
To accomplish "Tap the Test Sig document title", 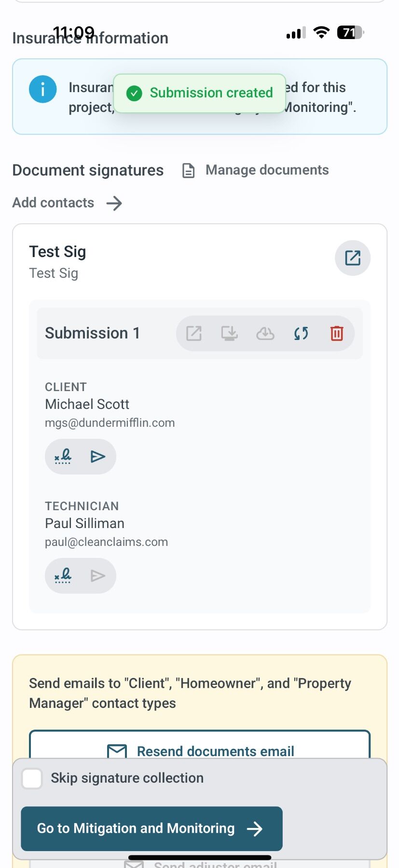I will 57,252.
